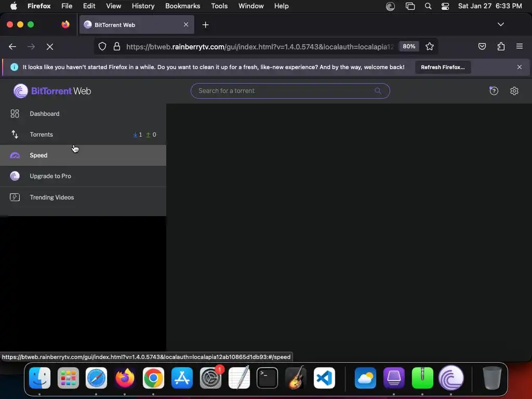Screen dimensions: 532x399
Task: Open the Apple menu
Action: pos(14,6)
